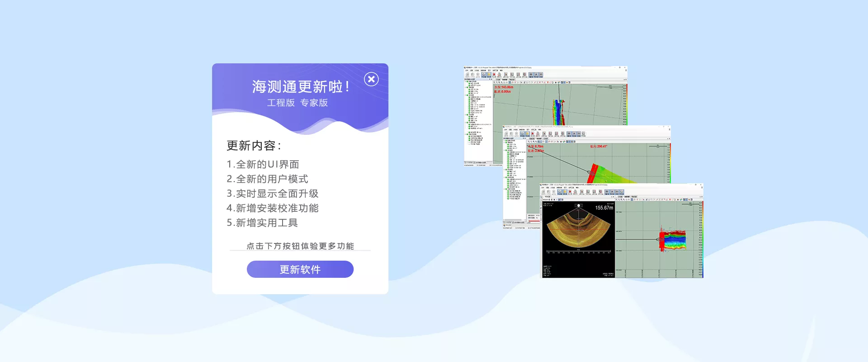Click the 更新内容 heading
The height and width of the screenshot is (362, 868).
[x=254, y=146]
